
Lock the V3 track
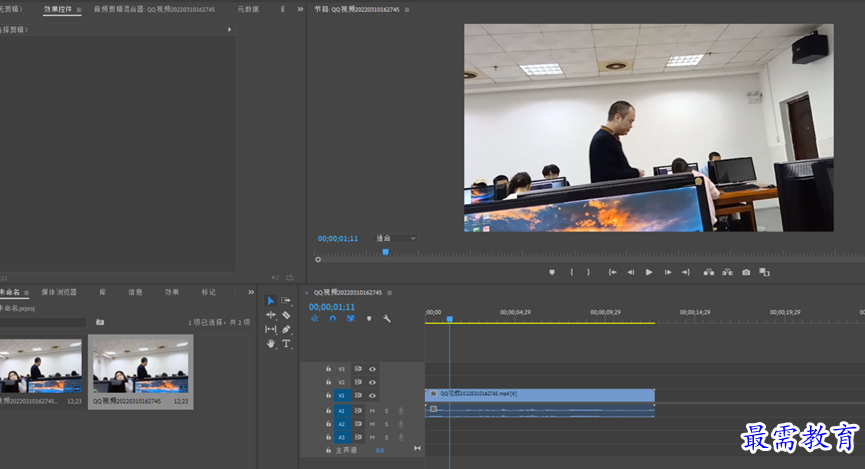(328, 369)
